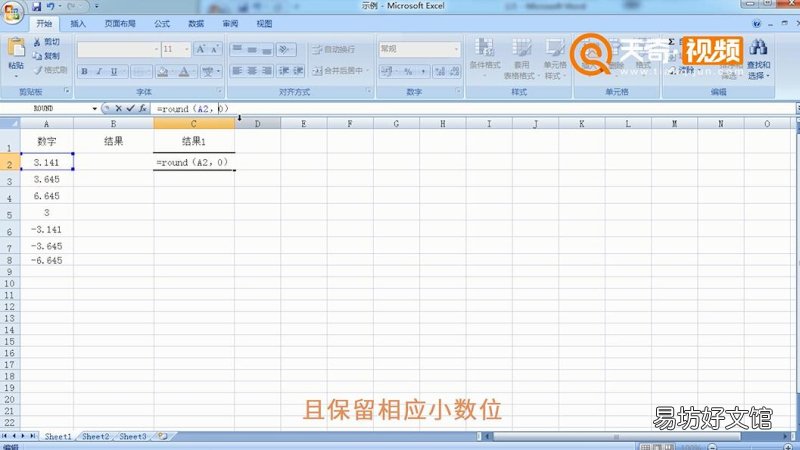Click cell B1 labeled 结果
Image resolution: width=800 pixels, height=450 pixels.
tap(113, 141)
